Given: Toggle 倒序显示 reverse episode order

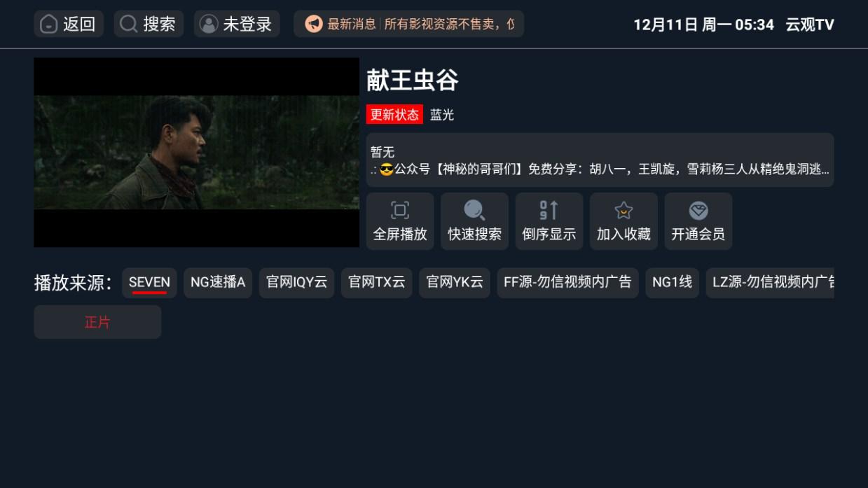Looking at the screenshot, I should coord(549,221).
